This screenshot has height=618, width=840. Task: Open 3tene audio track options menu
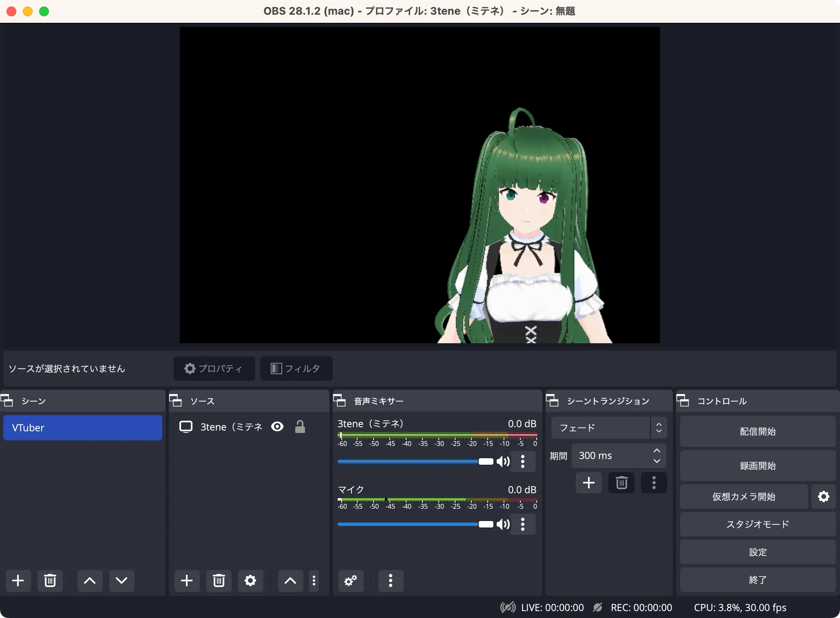coord(523,461)
